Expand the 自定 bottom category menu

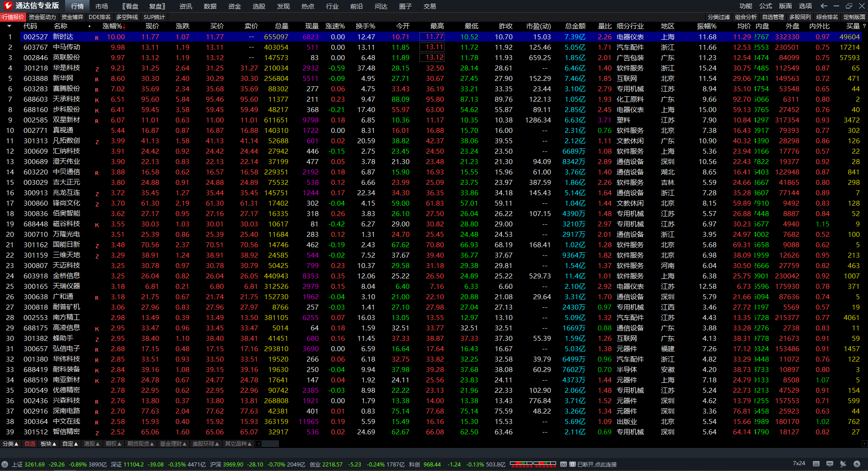(70, 444)
